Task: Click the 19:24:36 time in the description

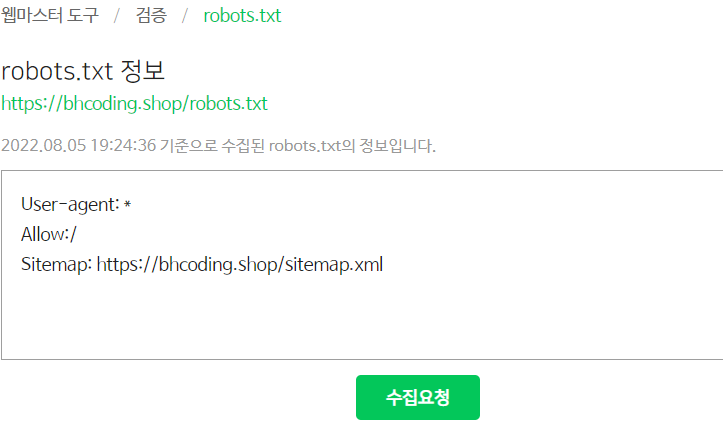Action: 123,146
